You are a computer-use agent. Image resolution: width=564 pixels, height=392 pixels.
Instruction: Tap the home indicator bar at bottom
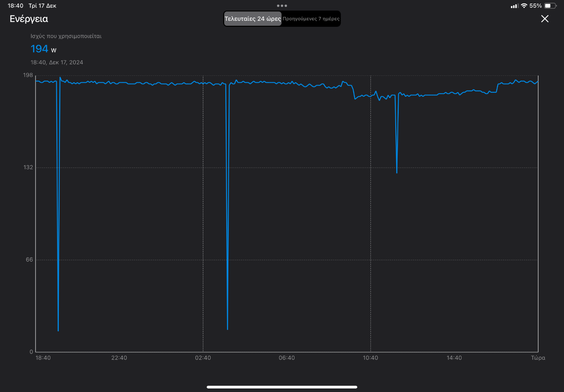(x=282, y=387)
